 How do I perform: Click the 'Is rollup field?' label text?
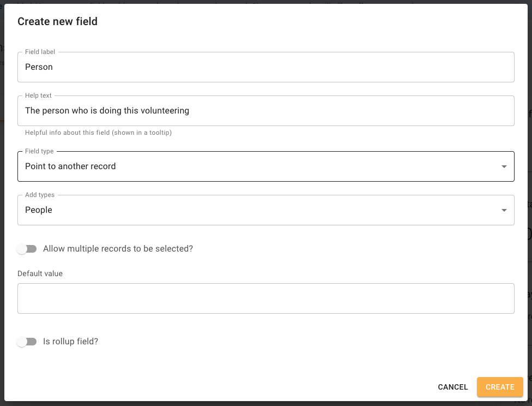[70, 342]
